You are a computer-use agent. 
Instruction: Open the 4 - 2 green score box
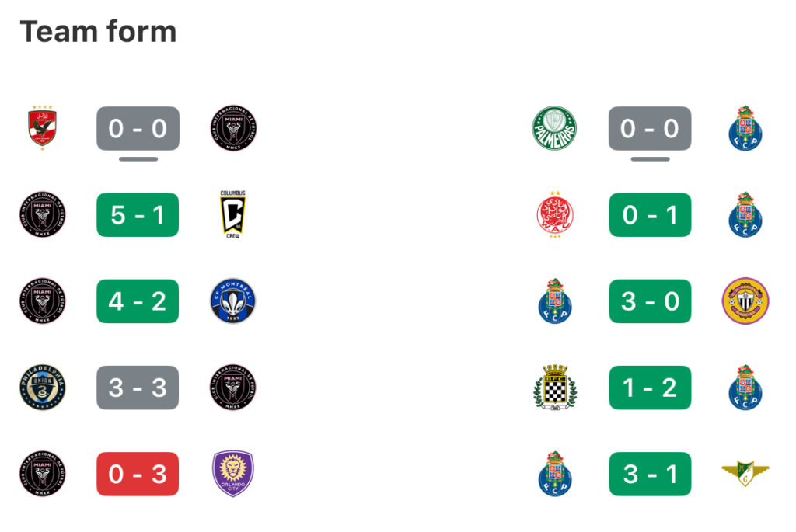138,301
